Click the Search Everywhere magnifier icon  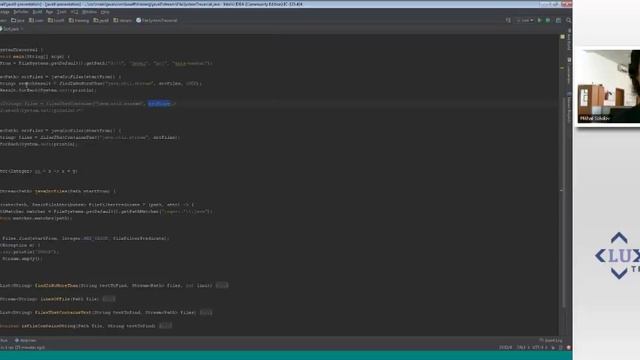coord(569,20)
